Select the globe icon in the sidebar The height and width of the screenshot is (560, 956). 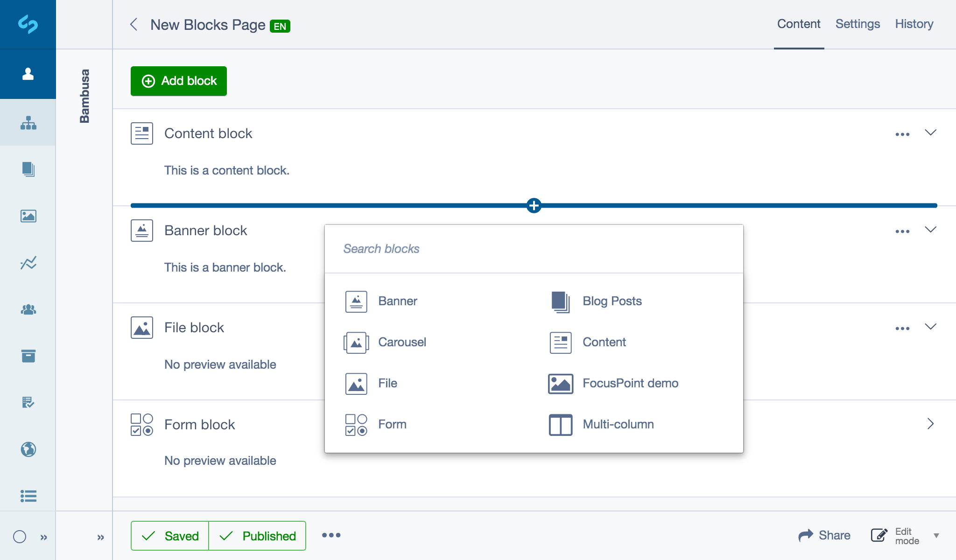click(x=28, y=449)
